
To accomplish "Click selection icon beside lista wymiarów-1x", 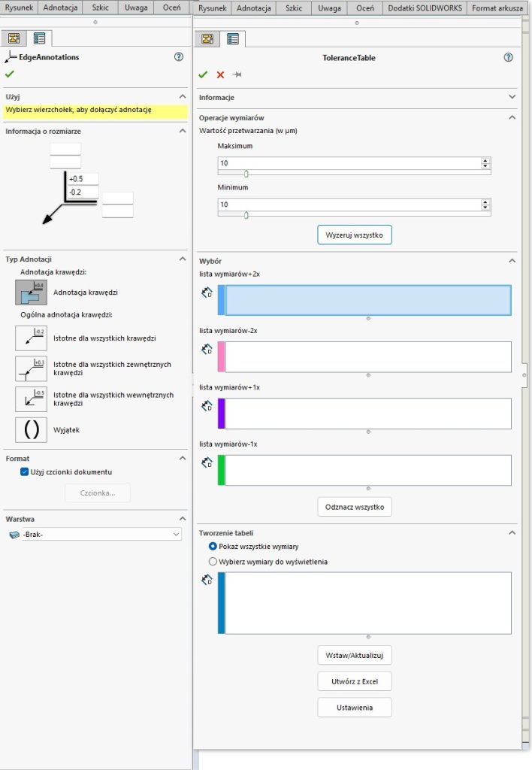I will 207,462.
